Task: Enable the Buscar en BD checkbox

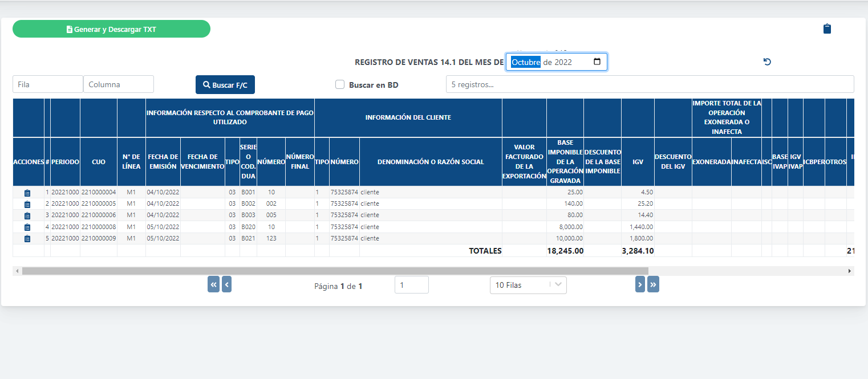Action: pyautogui.click(x=340, y=84)
